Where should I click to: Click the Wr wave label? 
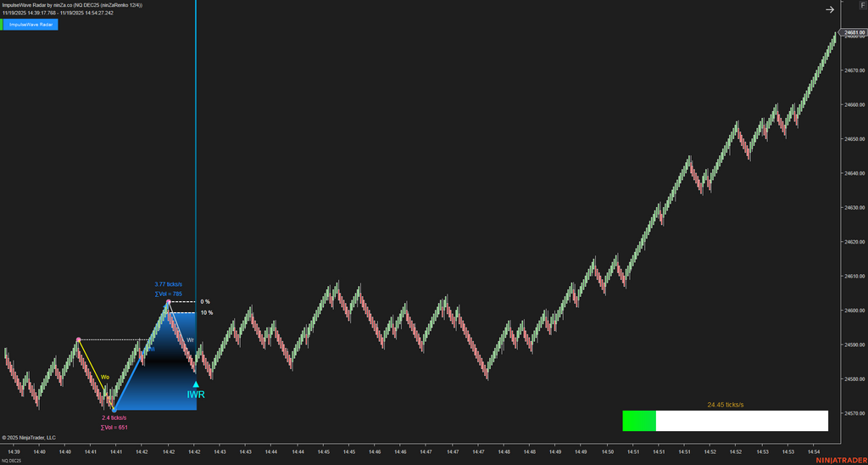(191, 339)
